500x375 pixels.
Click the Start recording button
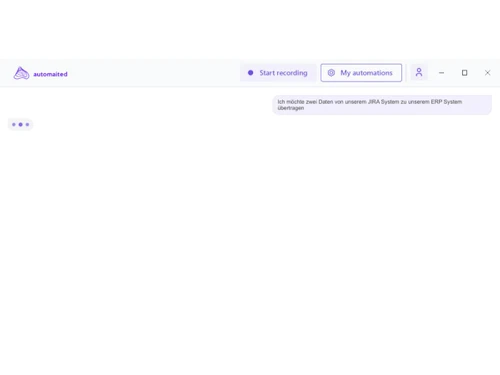pos(278,73)
